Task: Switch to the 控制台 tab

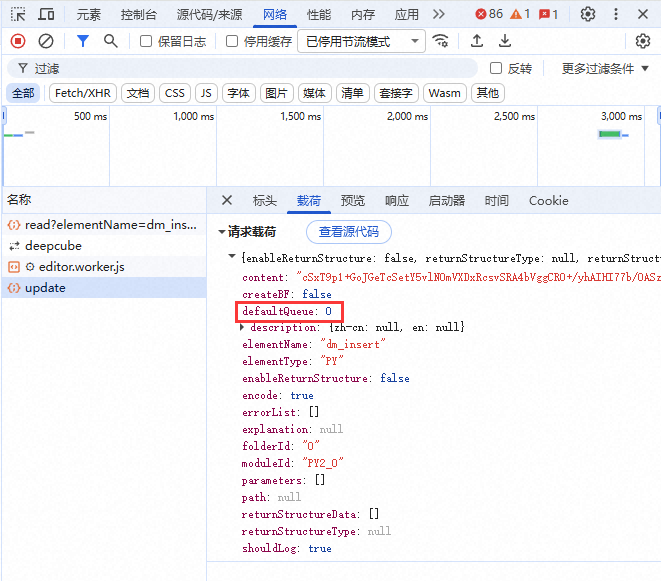Action: (x=139, y=14)
